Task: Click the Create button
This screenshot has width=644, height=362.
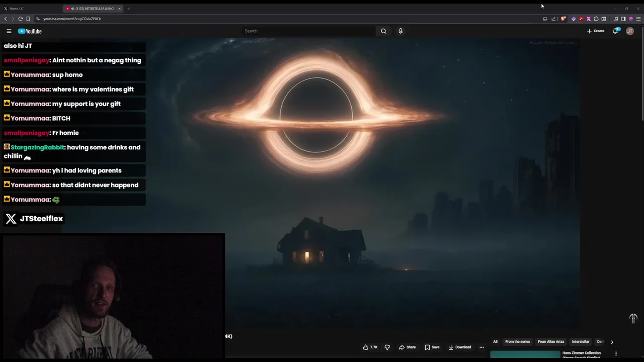Action: (x=596, y=31)
